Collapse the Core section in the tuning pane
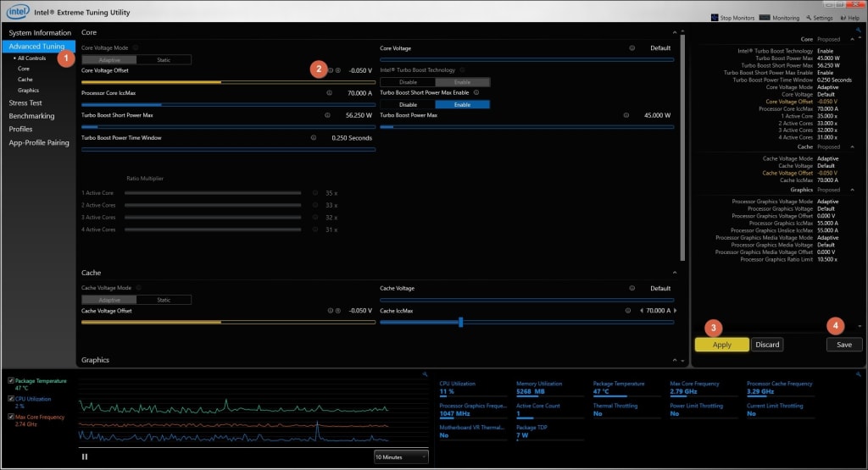The image size is (868, 470). (x=674, y=33)
